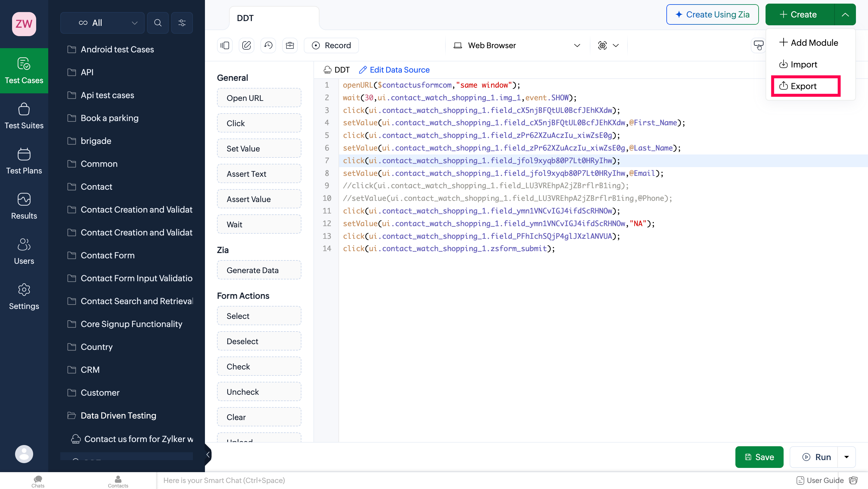Toggle the side panel layout icon
This screenshot has height=489, width=868.
[225, 45]
